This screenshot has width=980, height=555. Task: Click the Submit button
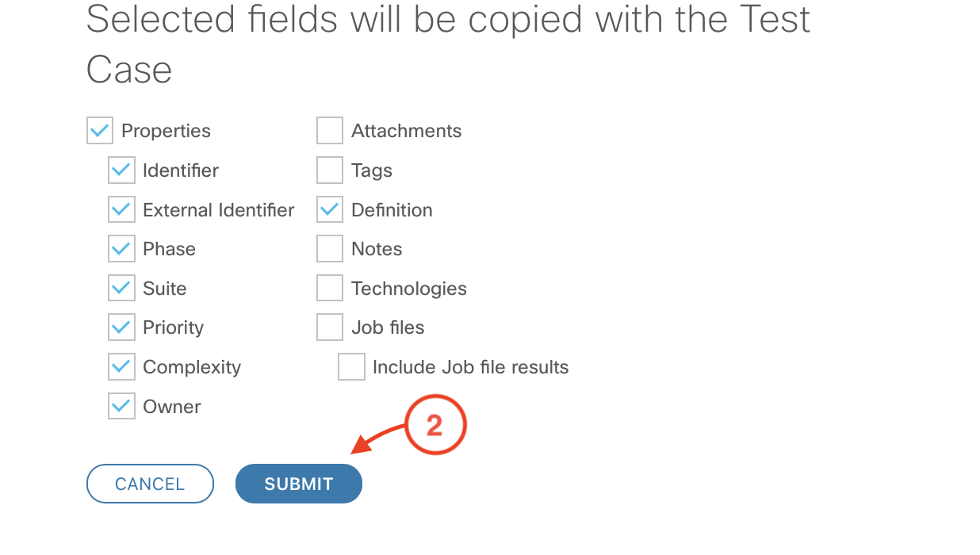pos(299,484)
